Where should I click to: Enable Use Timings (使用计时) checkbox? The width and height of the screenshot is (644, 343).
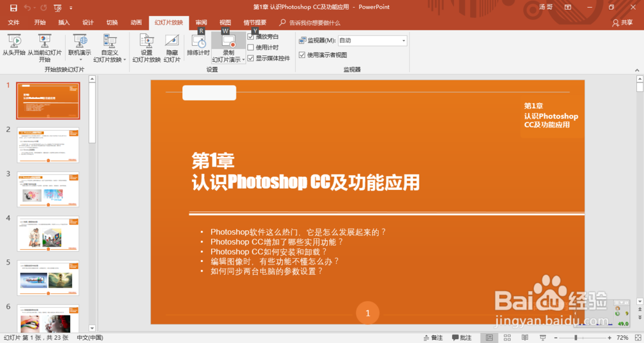pyautogui.click(x=251, y=47)
